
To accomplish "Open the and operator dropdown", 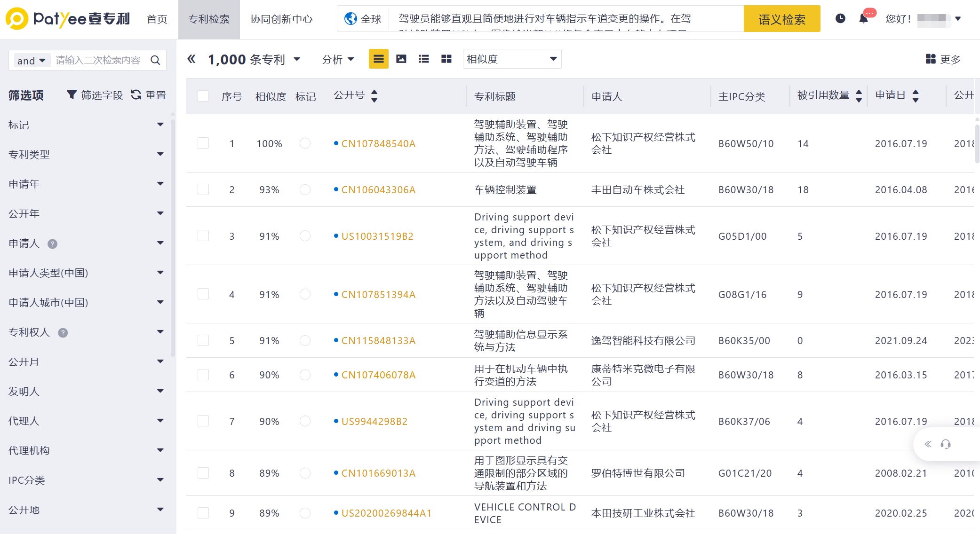I will (31, 61).
